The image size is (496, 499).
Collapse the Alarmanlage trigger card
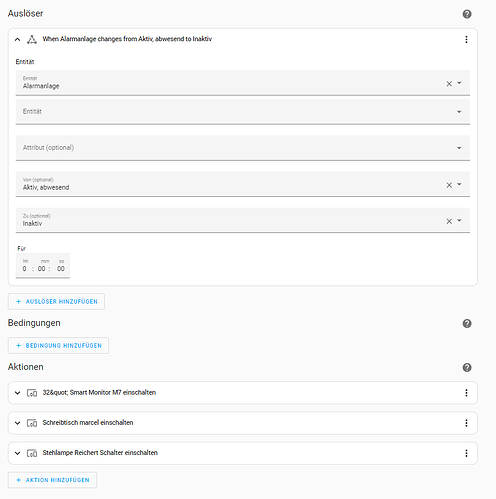click(x=18, y=39)
